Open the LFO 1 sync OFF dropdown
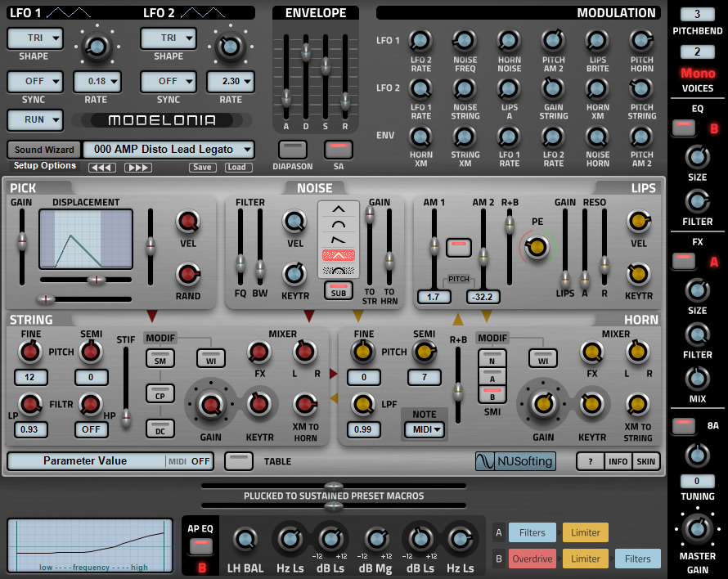Image resolution: width=728 pixels, height=579 pixels. pos(35,81)
